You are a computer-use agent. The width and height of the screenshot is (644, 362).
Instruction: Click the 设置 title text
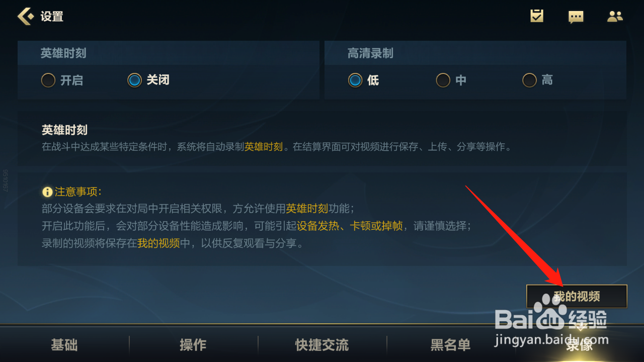tap(52, 16)
